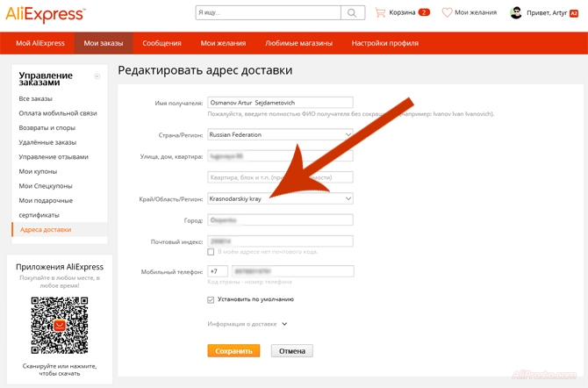Viewport: 588px width, 388px height.
Task: Collapse the Управление заказами sidebar section
Action: click(x=97, y=76)
